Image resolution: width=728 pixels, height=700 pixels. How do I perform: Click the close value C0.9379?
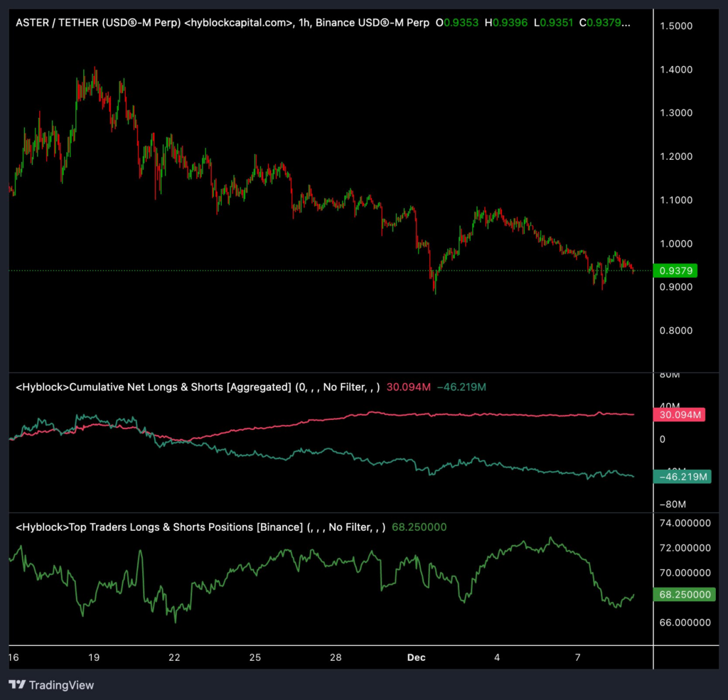click(602, 22)
